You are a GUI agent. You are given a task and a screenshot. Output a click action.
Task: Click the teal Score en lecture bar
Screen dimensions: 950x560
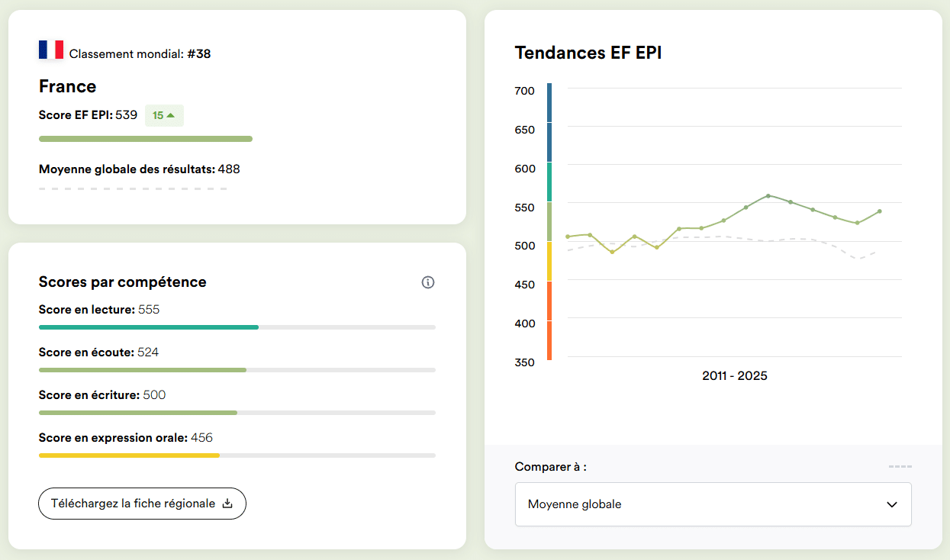149,327
